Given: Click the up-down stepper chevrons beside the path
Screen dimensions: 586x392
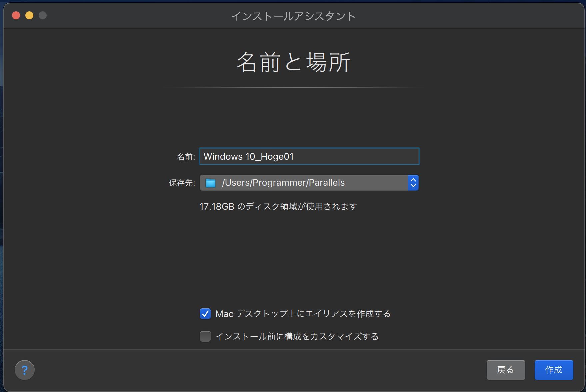Looking at the screenshot, I should [x=413, y=183].
